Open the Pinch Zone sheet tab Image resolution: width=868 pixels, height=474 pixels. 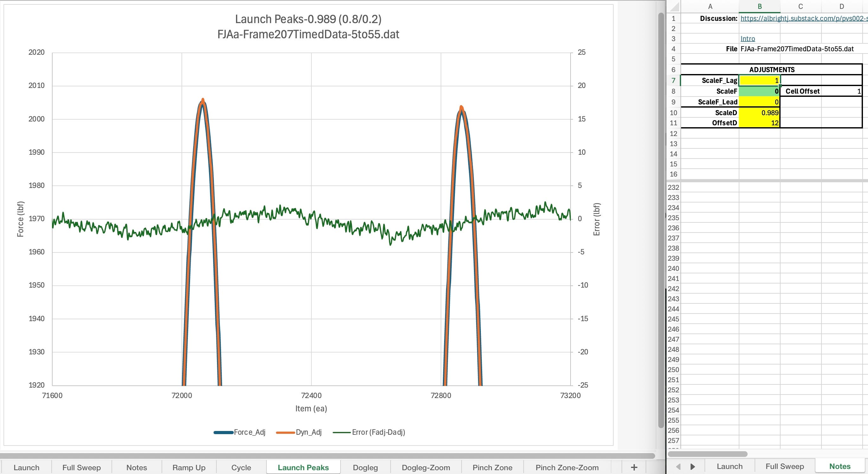(492, 468)
